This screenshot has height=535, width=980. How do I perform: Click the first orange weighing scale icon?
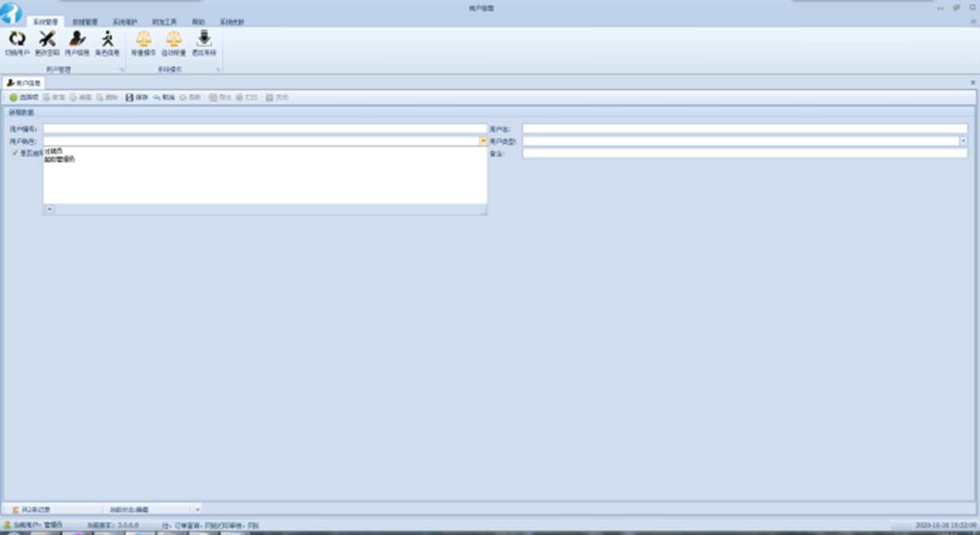[143, 39]
